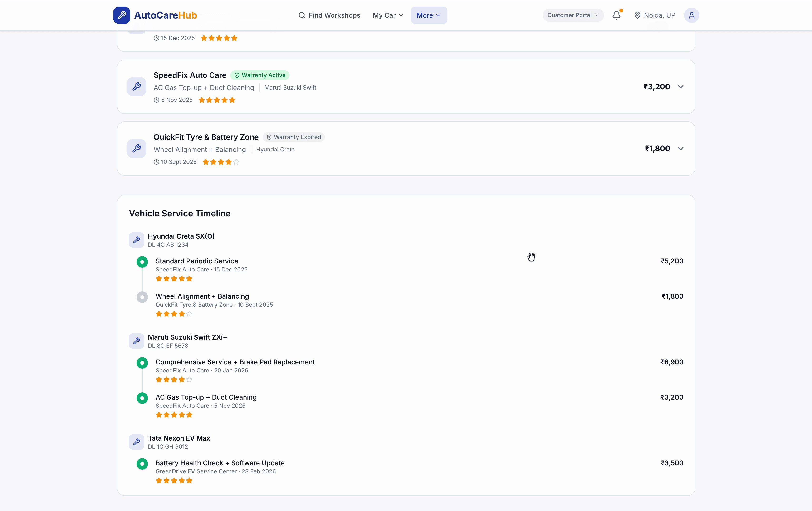Click the Hyundai Creta SX(O) vehicle icon
812x511 pixels.
[136, 240]
